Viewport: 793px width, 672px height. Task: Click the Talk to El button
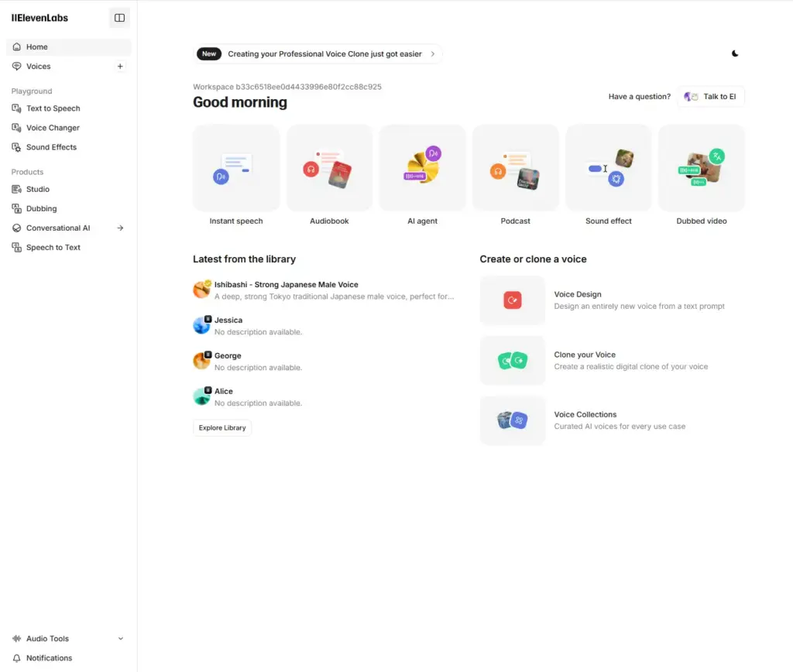(711, 97)
